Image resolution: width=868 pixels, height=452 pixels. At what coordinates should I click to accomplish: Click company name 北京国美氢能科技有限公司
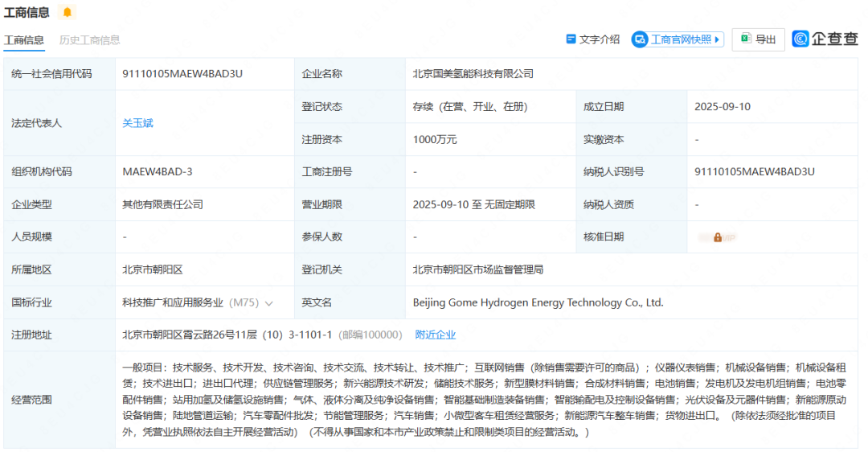point(473,74)
